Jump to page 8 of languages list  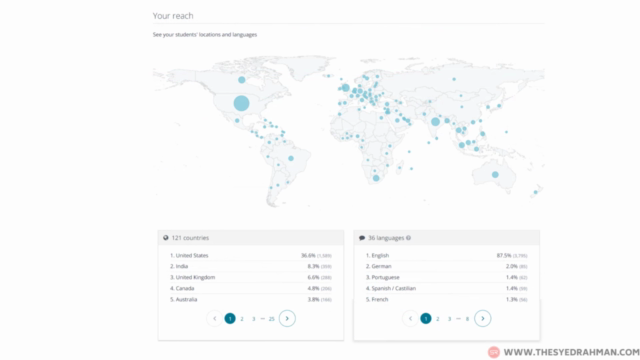pos(467,319)
